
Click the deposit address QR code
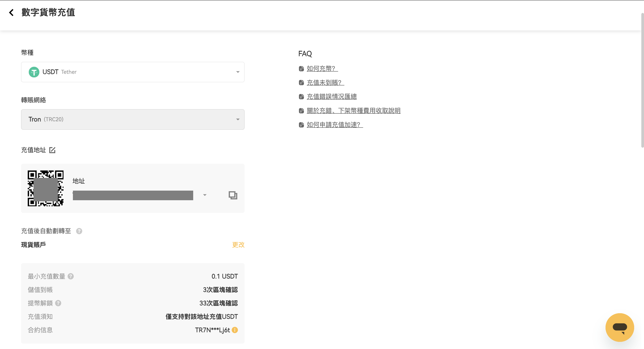click(45, 188)
